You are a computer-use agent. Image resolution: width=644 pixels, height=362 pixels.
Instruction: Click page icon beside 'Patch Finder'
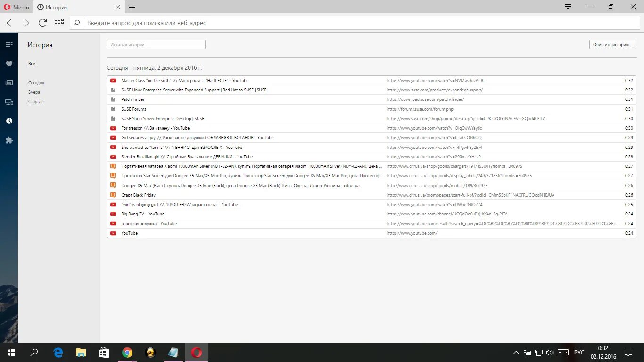click(x=113, y=99)
